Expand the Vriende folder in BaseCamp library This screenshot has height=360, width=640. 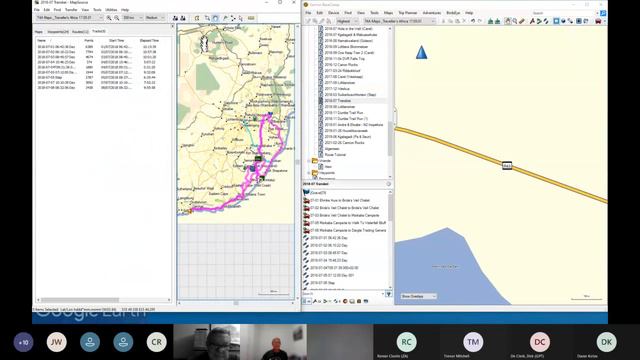click(x=309, y=161)
